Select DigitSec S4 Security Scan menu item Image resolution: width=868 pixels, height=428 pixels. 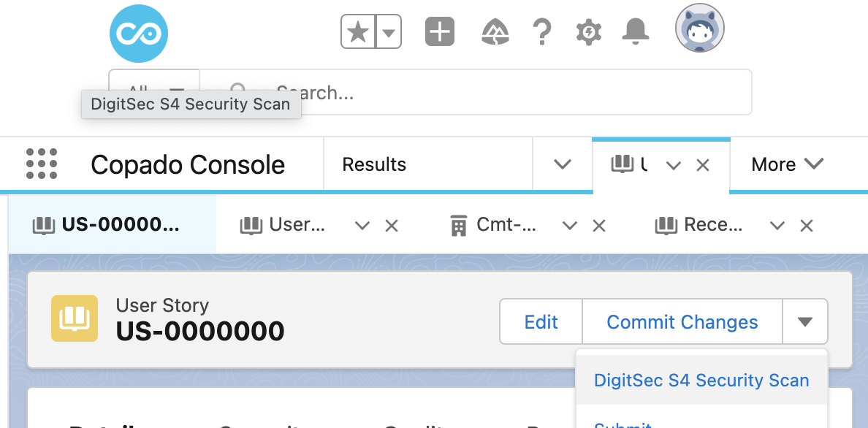pos(701,381)
